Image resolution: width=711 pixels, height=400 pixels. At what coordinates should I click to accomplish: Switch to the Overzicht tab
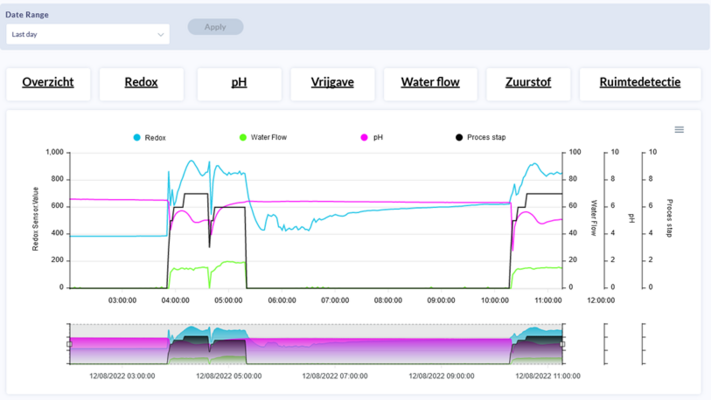tap(48, 83)
